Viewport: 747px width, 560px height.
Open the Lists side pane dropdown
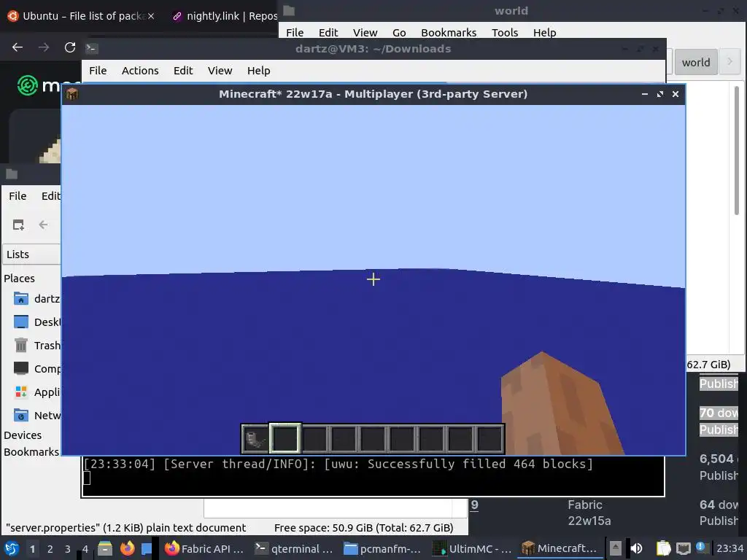pyautogui.click(x=32, y=254)
